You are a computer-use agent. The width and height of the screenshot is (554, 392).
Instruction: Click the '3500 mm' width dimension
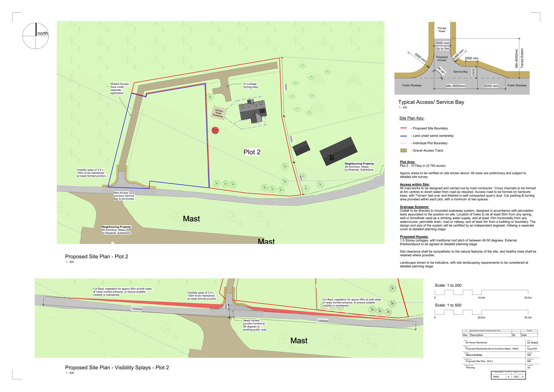click(442, 43)
